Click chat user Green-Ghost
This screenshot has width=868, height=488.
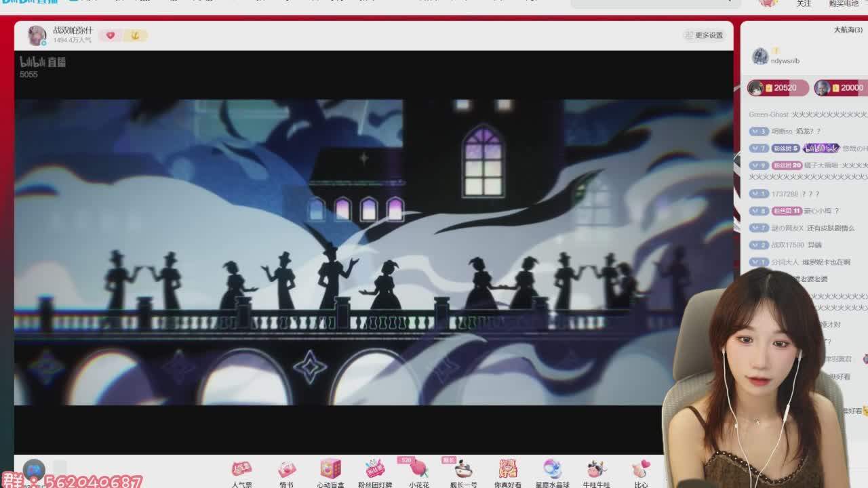pos(769,115)
